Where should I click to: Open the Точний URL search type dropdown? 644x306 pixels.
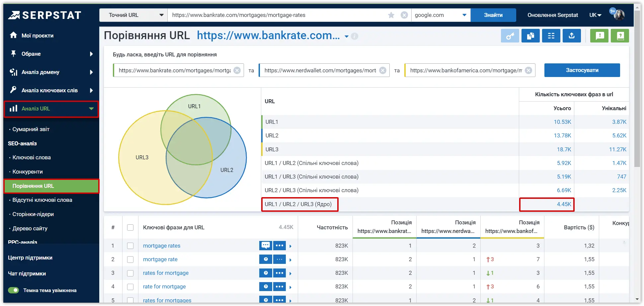point(133,15)
